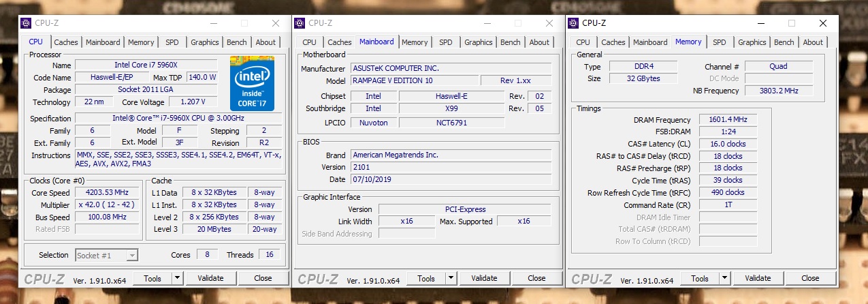Select the 'Haswell-E/EP' code name value
The image size is (868, 304).
point(113,78)
